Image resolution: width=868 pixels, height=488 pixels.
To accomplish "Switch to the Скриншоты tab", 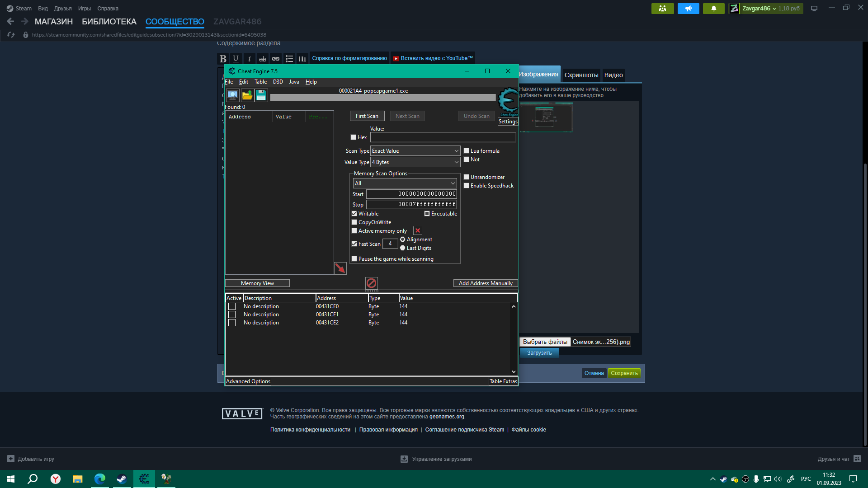I will [581, 75].
